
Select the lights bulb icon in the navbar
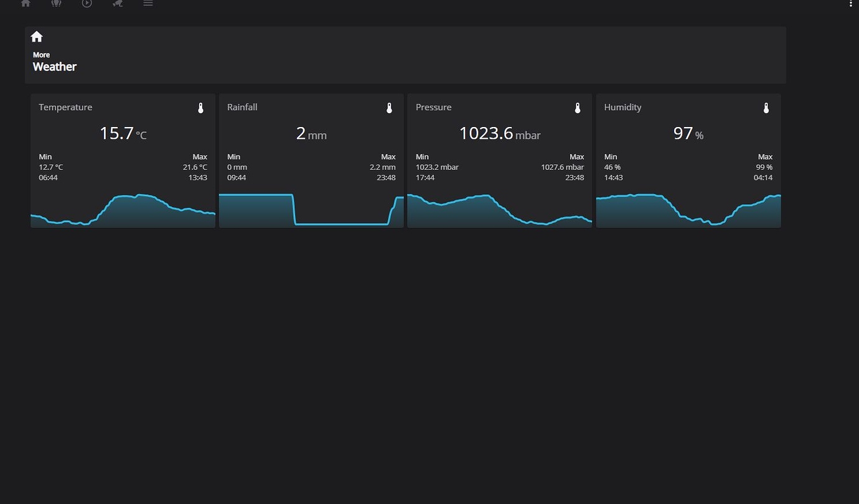(55, 4)
